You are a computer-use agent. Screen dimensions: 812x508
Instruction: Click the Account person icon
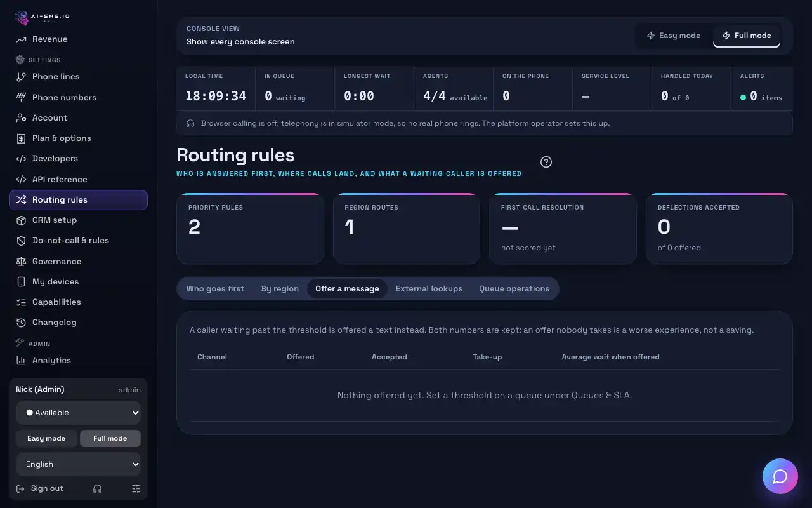(22, 118)
